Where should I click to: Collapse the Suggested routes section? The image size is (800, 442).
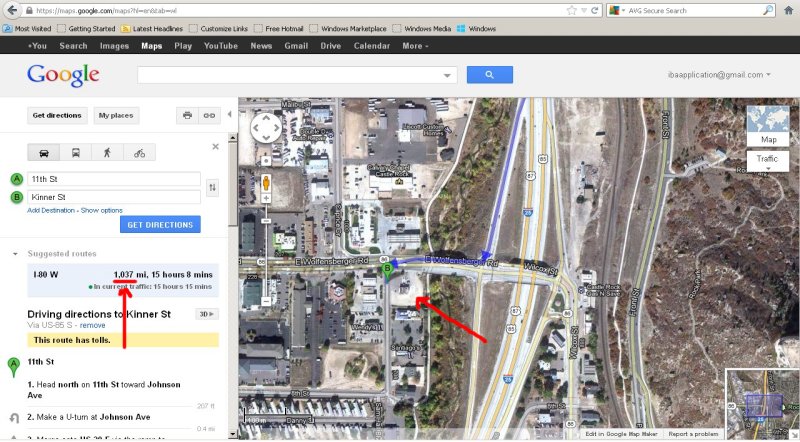tap(15, 254)
